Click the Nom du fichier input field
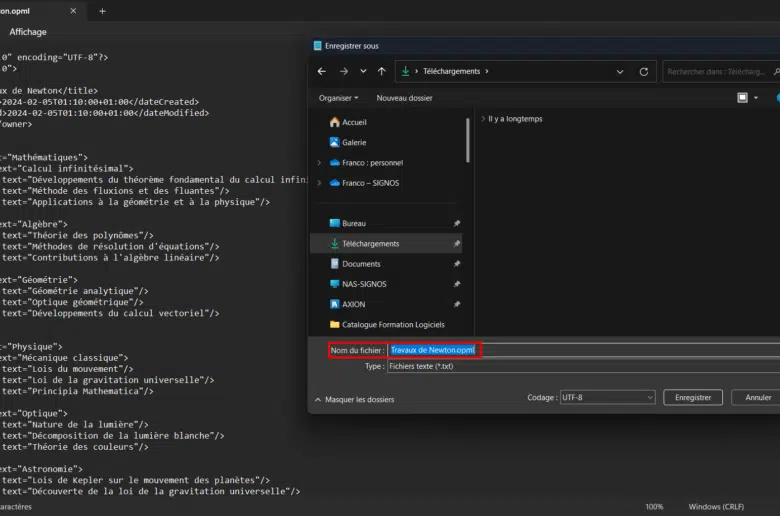This screenshot has width=780, height=516. click(600, 350)
